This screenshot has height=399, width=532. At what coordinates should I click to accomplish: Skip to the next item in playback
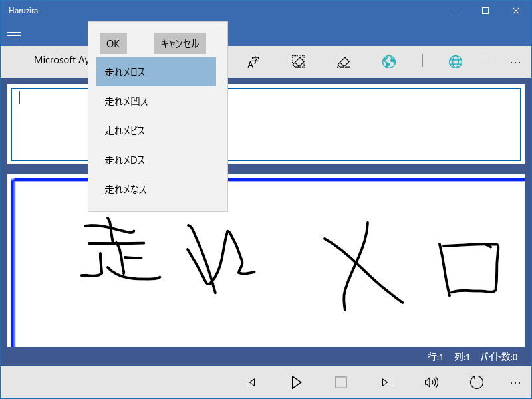click(x=386, y=382)
